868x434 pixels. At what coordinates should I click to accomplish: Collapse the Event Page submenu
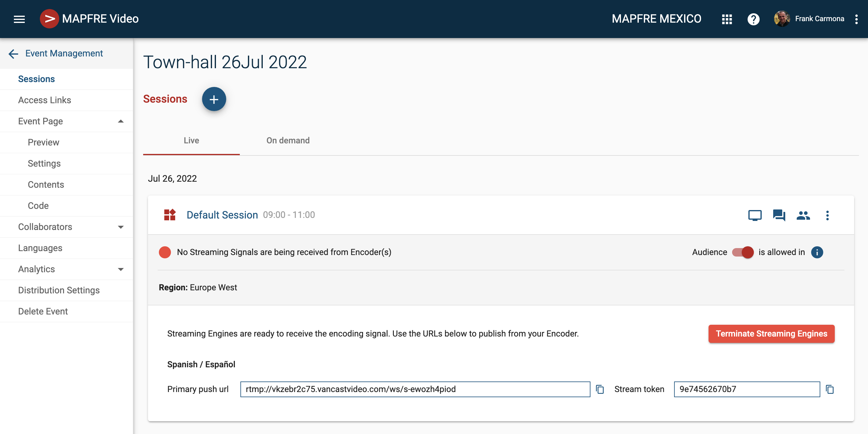coord(121,121)
